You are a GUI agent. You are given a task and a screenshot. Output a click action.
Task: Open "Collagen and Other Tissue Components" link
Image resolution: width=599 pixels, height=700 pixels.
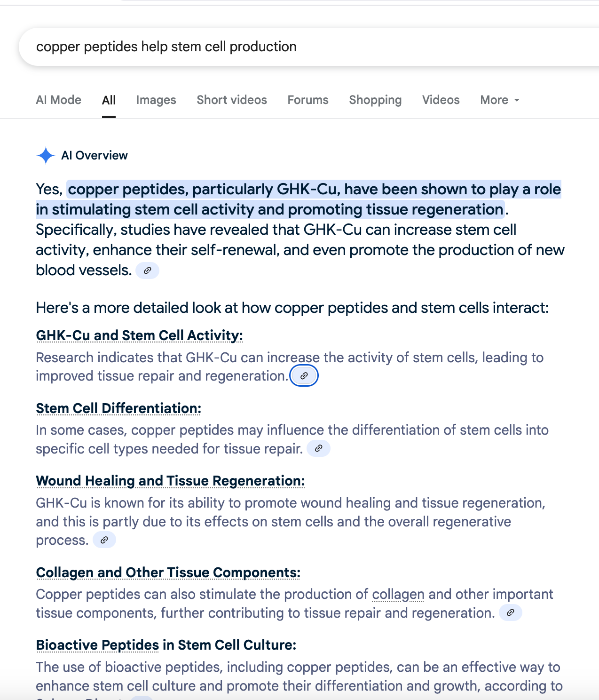168,573
